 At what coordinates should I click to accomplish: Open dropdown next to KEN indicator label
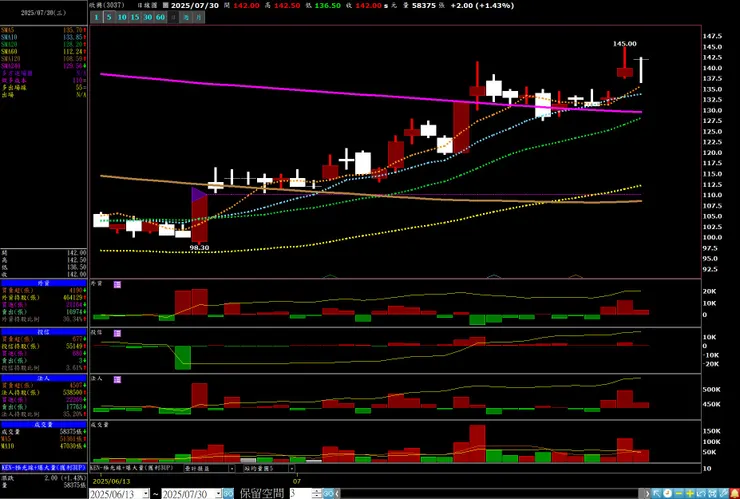click(232, 468)
